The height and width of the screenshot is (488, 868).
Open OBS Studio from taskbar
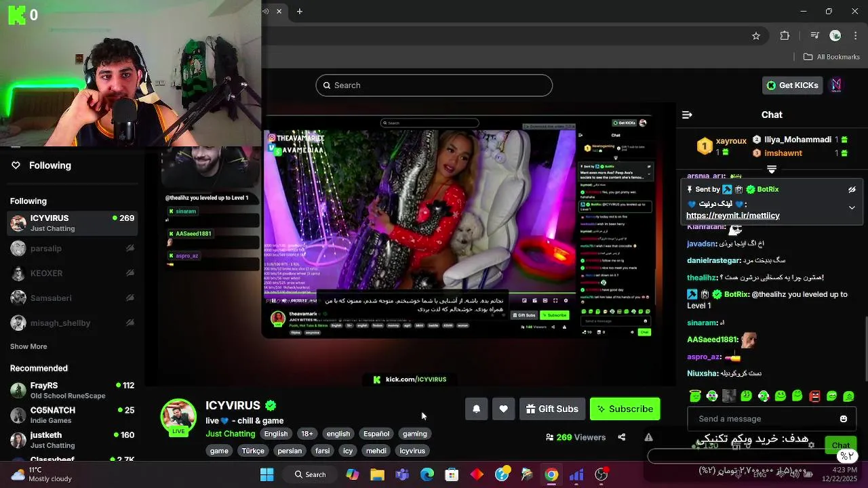point(601,474)
